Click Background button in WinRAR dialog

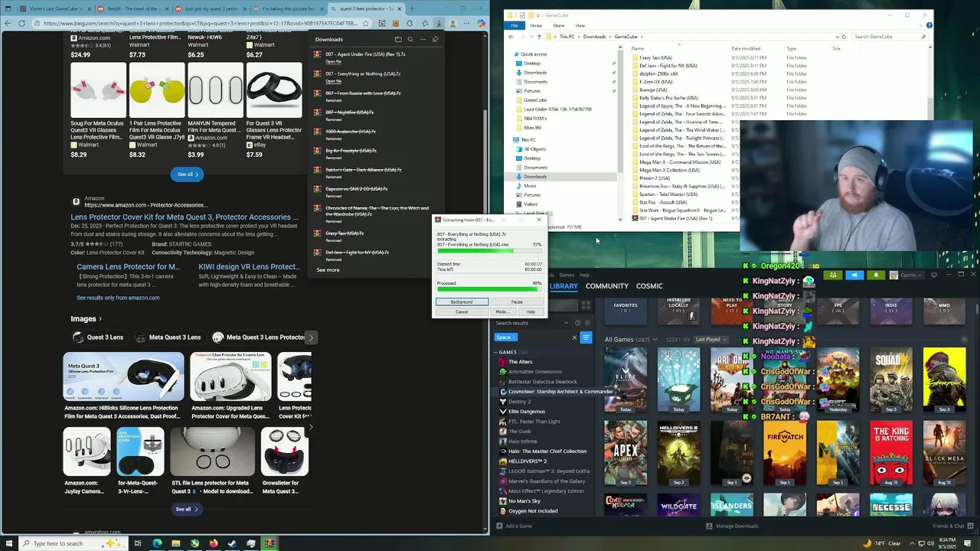pos(462,302)
